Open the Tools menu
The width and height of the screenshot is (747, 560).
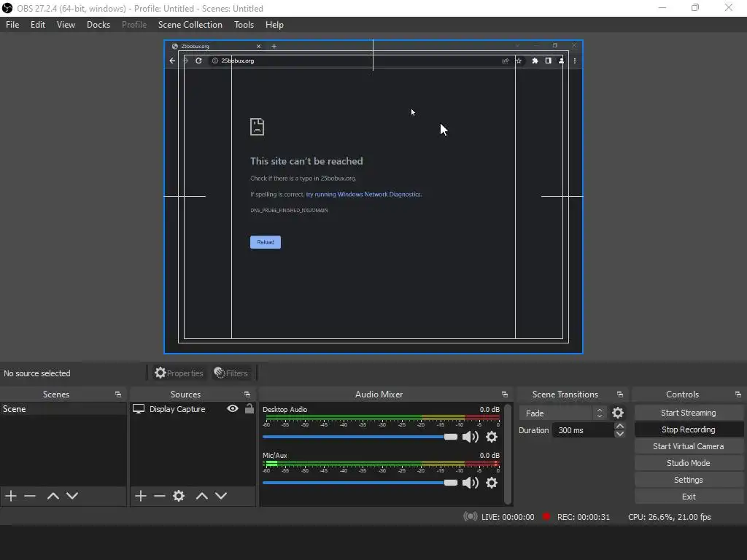point(244,25)
